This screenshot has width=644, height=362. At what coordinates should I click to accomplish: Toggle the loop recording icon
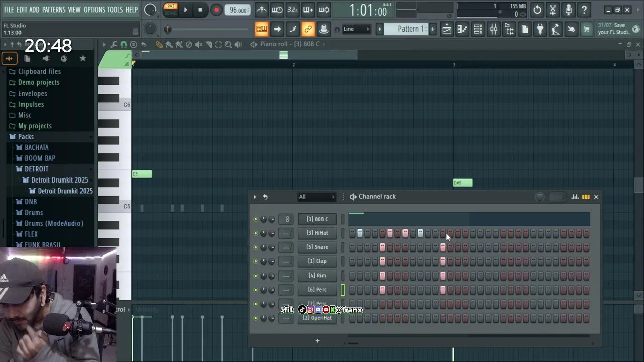pos(324,10)
